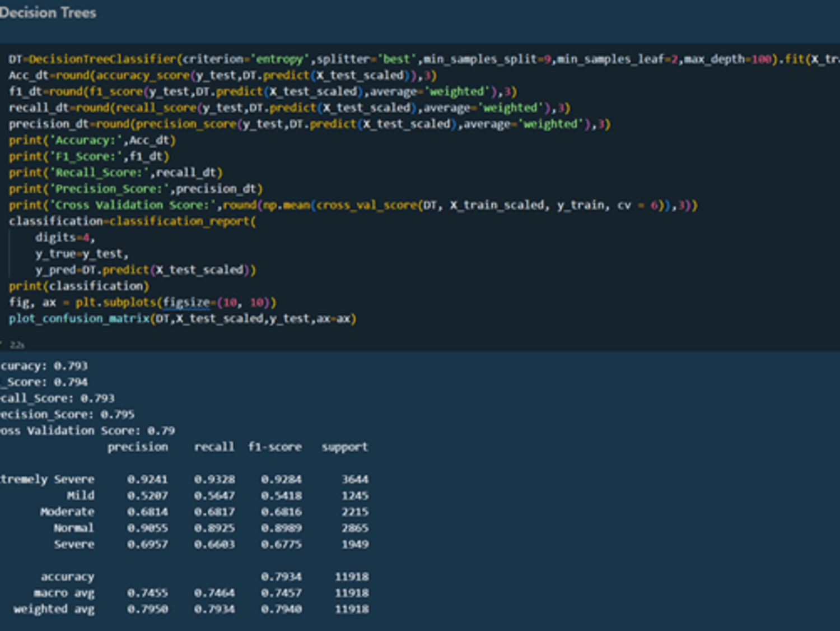
Task: Click the print(classification) line
Action: tap(79, 286)
